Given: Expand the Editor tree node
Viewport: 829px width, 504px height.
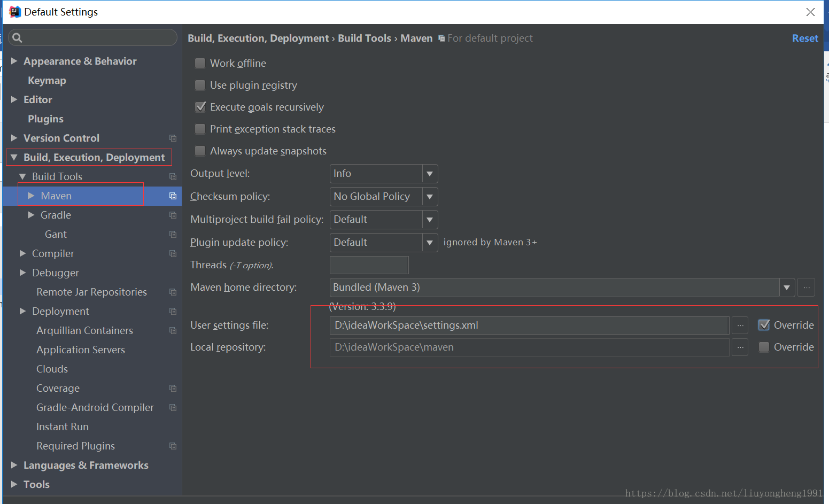Looking at the screenshot, I should (x=14, y=99).
